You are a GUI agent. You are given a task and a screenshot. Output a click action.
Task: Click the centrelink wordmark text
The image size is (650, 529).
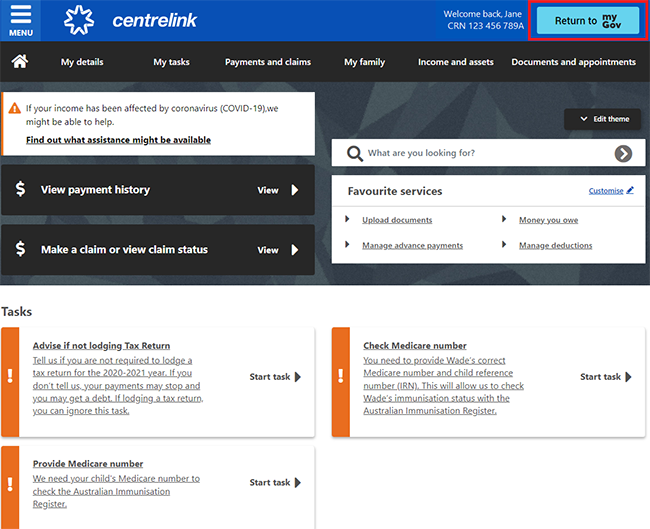(155, 20)
